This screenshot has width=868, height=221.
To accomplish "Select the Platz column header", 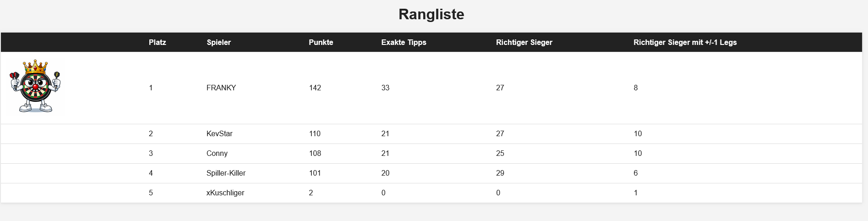I will [x=157, y=42].
